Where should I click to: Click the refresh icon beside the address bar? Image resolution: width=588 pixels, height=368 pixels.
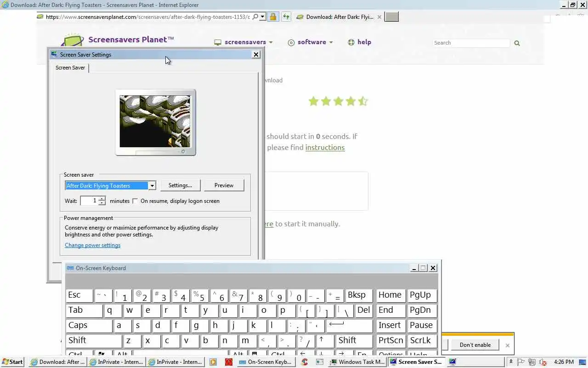(x=286, y=17)
